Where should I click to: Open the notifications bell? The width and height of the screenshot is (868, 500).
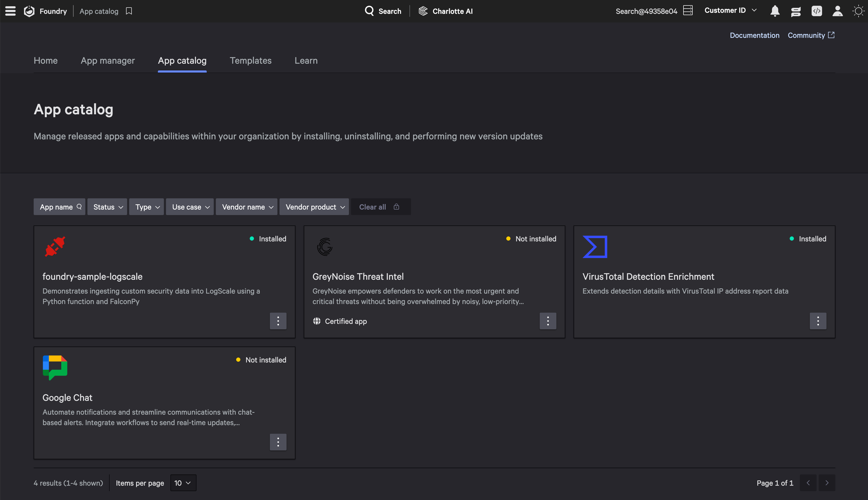pyautogui.click(x=775, y=11)
